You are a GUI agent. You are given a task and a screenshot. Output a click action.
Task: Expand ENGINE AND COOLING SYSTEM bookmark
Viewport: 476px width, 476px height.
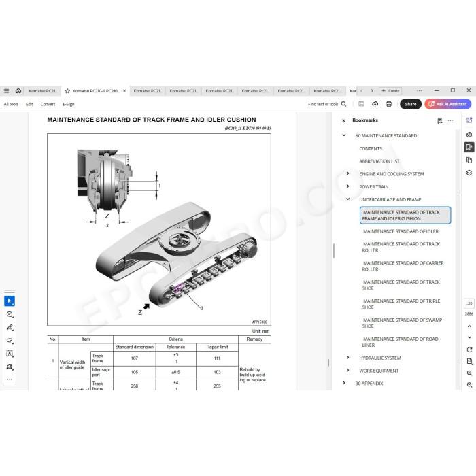[x=348, y=173]
